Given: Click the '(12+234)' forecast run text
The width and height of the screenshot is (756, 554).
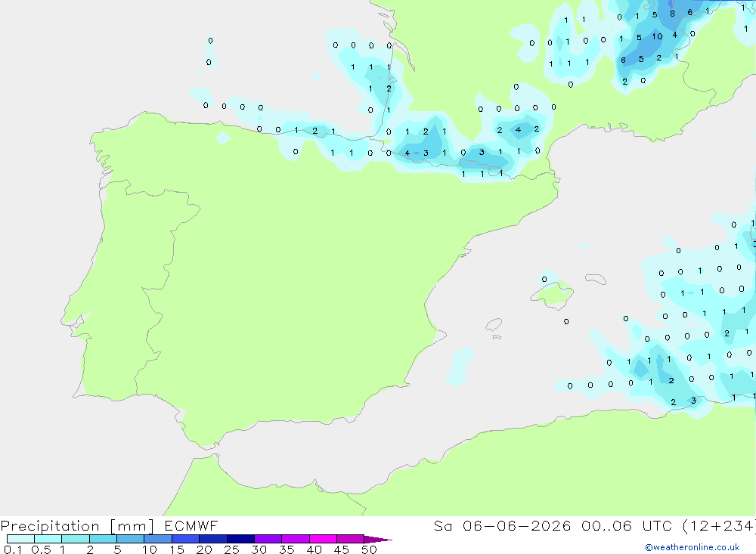Looking at the screenshot, I should [719, 526].
